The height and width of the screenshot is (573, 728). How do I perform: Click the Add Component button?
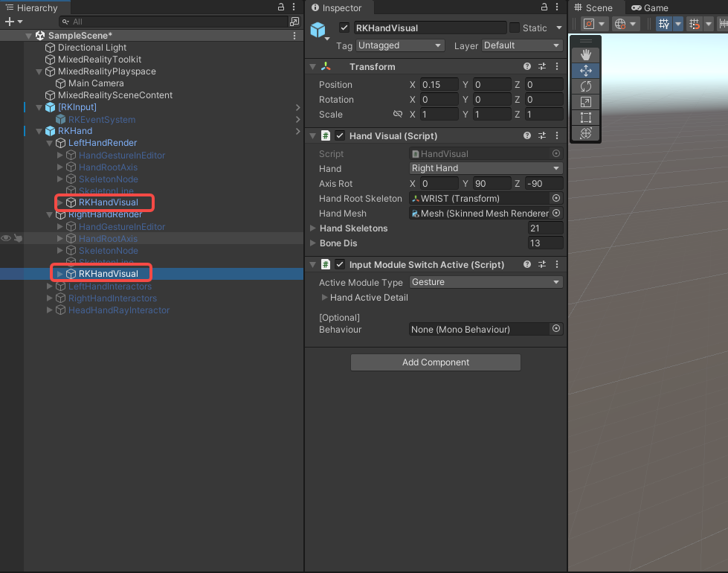(436, 362)
